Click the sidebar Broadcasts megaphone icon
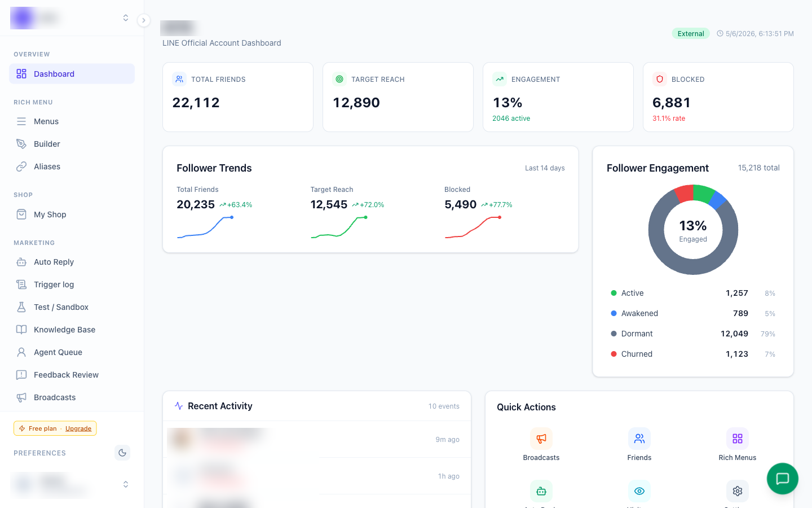The height and width of the screenshot is (508, 812). (21, 397)
